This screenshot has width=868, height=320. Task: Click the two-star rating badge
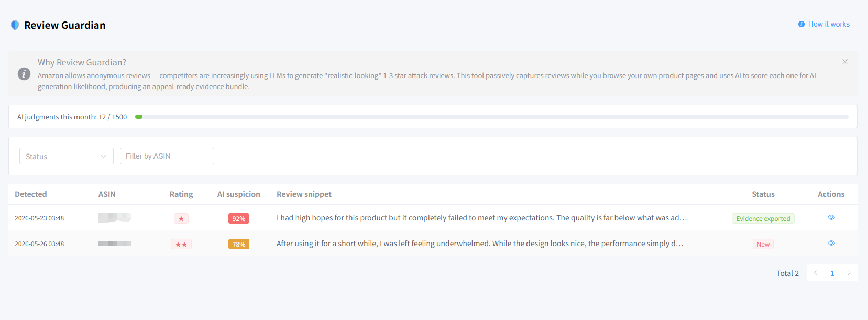click(181, 244)
